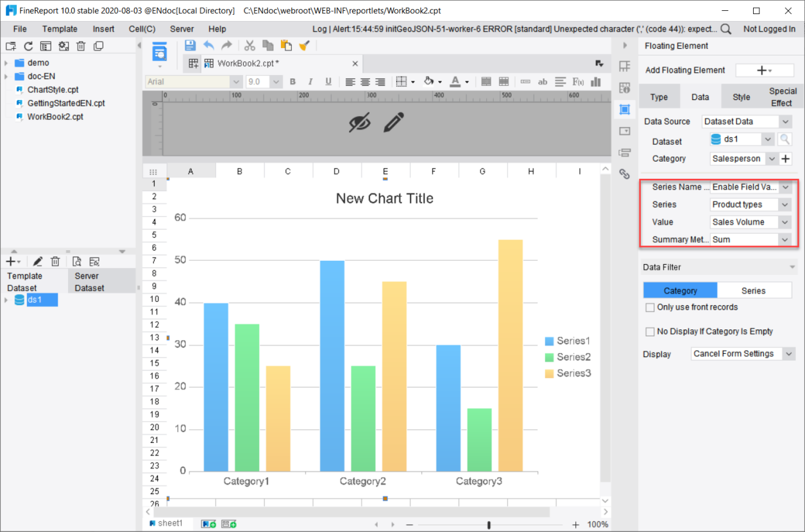The image size is (805, 532).
Task: Center-align cell text
Action: (365, 81)
